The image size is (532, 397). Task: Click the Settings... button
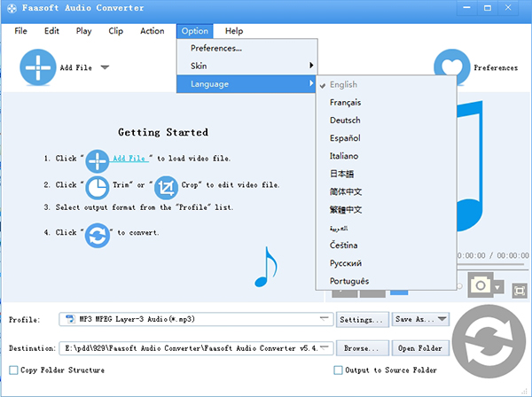click(362, 319)
